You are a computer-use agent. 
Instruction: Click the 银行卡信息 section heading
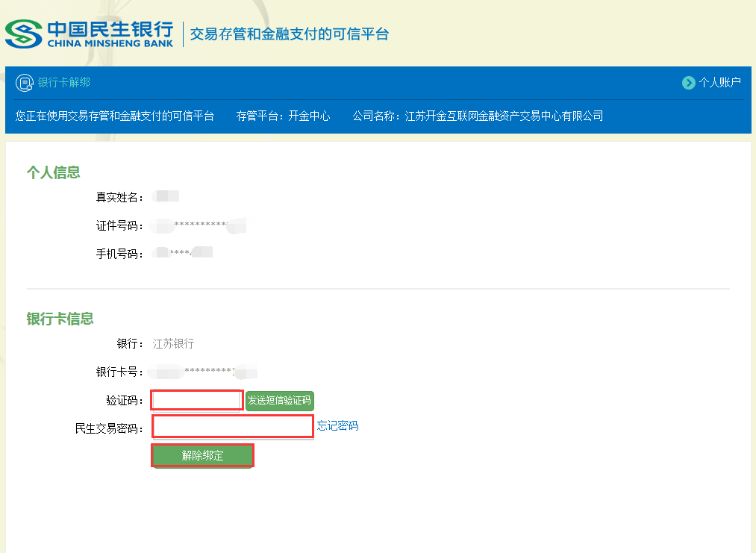[x=60, y=319]
